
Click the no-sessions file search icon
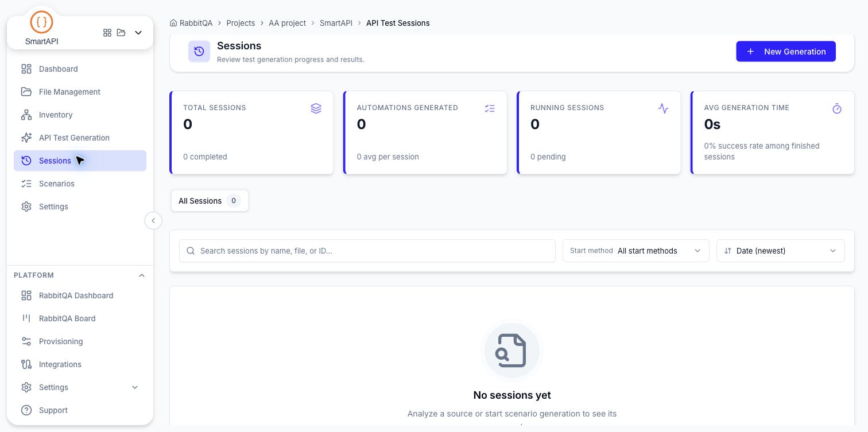pyautogui.click(x=511, y=350)
